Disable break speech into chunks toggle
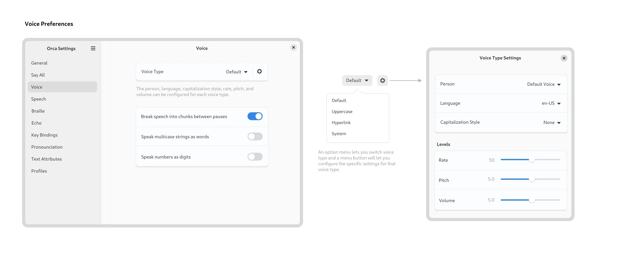 click(x=255, y=116)
